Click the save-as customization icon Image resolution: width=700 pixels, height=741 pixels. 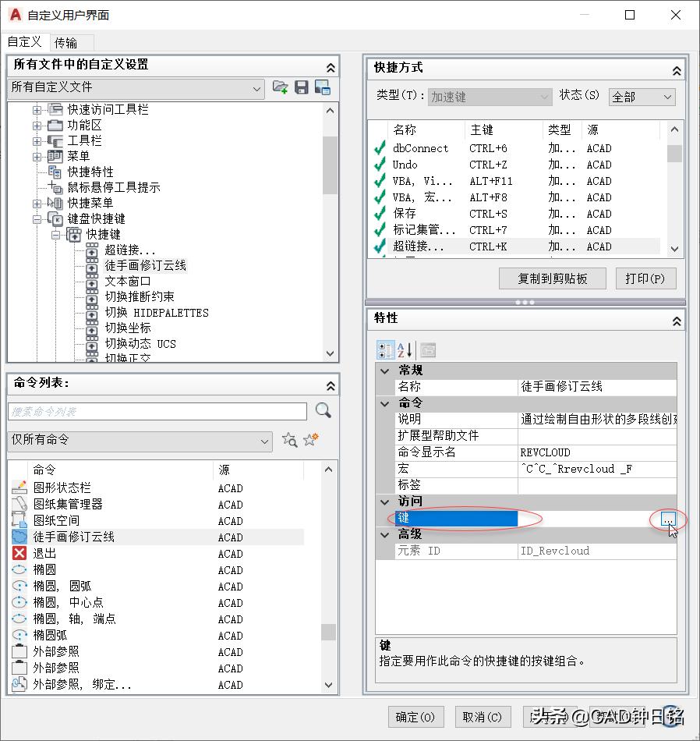click(x=321, y=87)
